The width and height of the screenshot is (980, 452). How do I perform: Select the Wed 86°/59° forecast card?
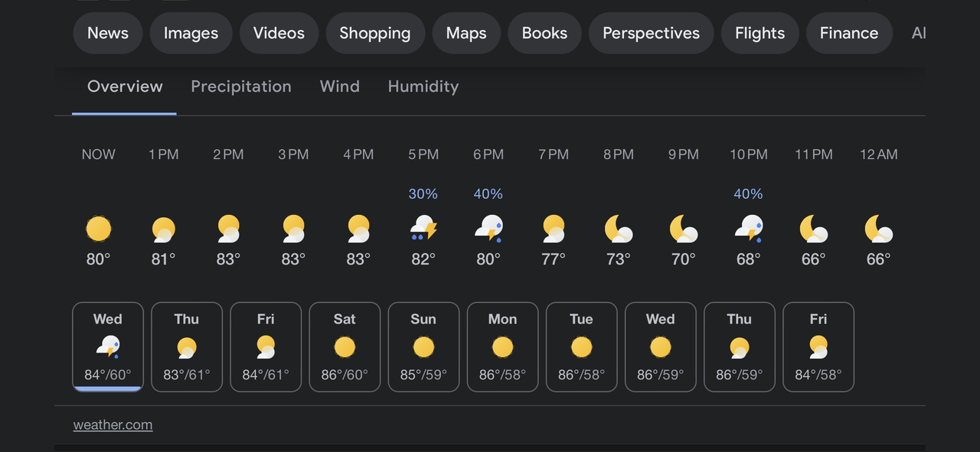tap(660, 347)
